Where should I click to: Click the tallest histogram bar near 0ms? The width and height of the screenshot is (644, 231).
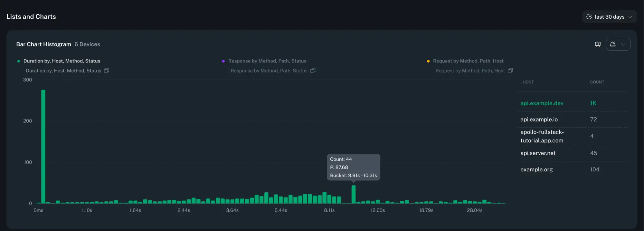(43, 147)
